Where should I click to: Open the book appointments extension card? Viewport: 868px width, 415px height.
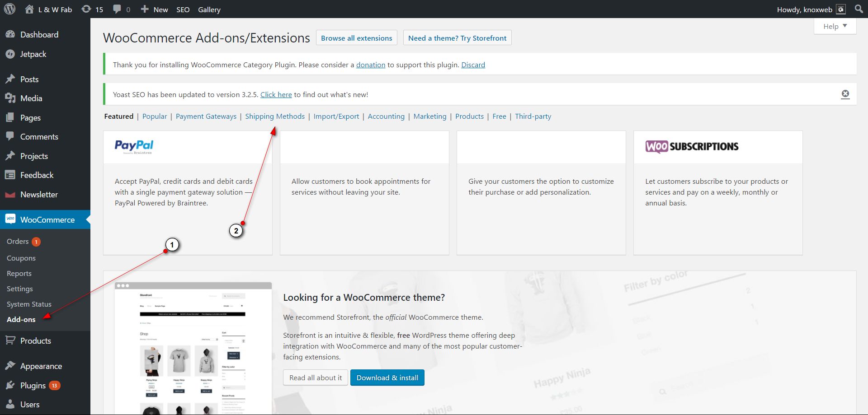tap(364, 193)
